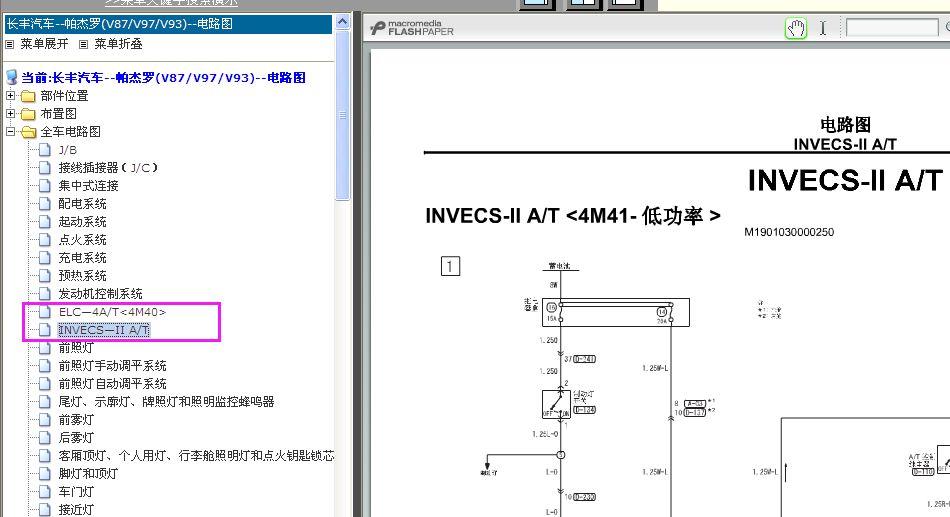This screenshot has height=517, width=950.
Task: Click the 布置图 folder icon
Action: pyautogui.click(x=28, y=114)
